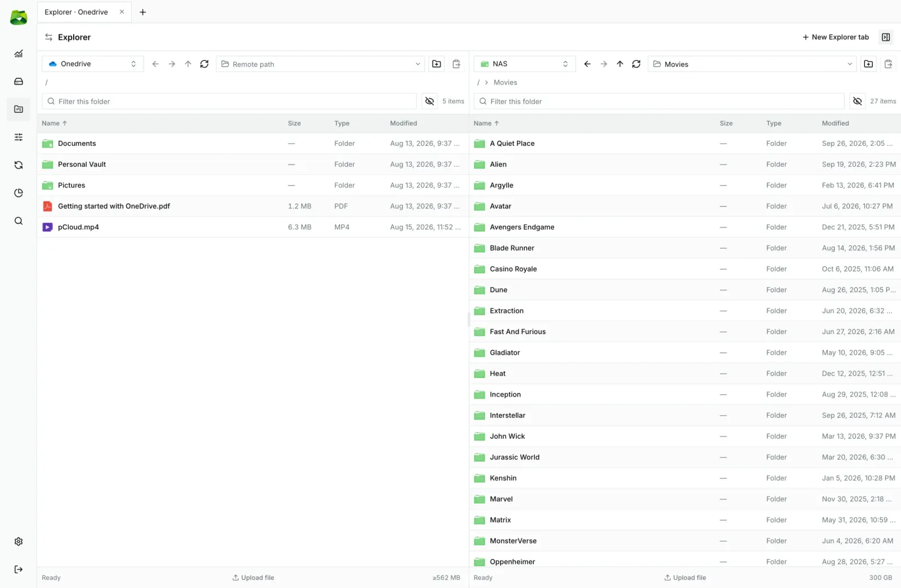Screen dimensions: 901x588
Task: Toggle hidden files in NAS pane
Action: pyautogui.click(x=857, y=101)
